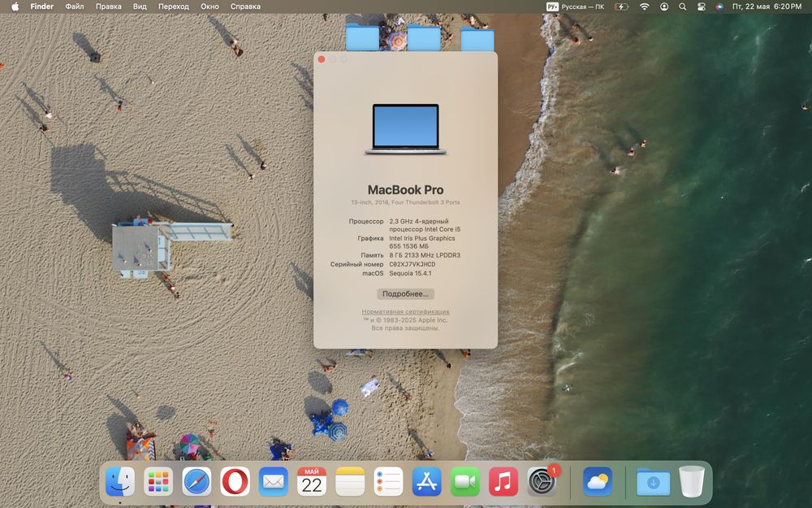Close the About This Mac window
Screen dimensions: 812x508
click(322, 59)
